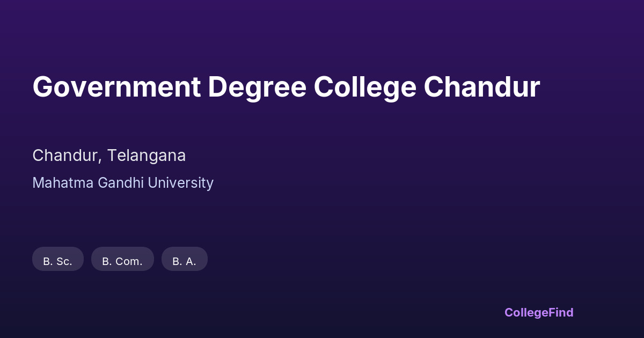Click the word Chandur in the heading

481,87
